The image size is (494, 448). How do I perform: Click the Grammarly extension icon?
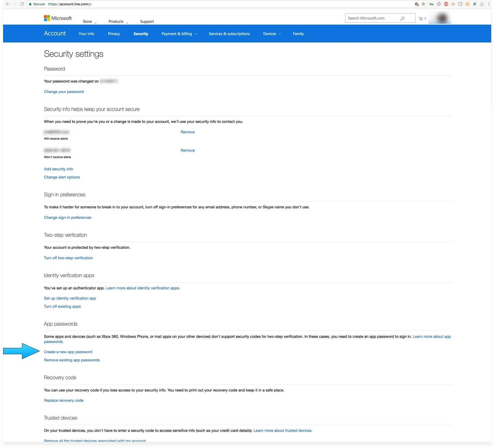pos(474,4)
